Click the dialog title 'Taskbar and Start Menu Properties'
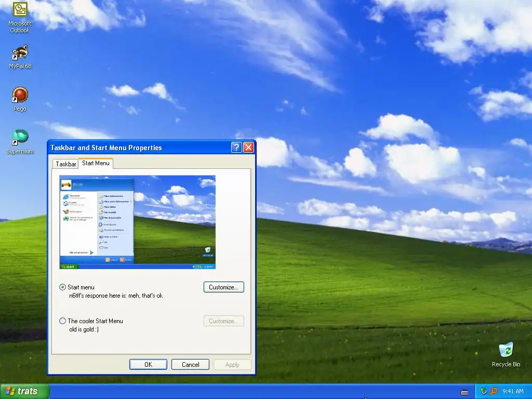Viewport: 532px width, 399px height. pyautogui.click(x=106, y=148)
